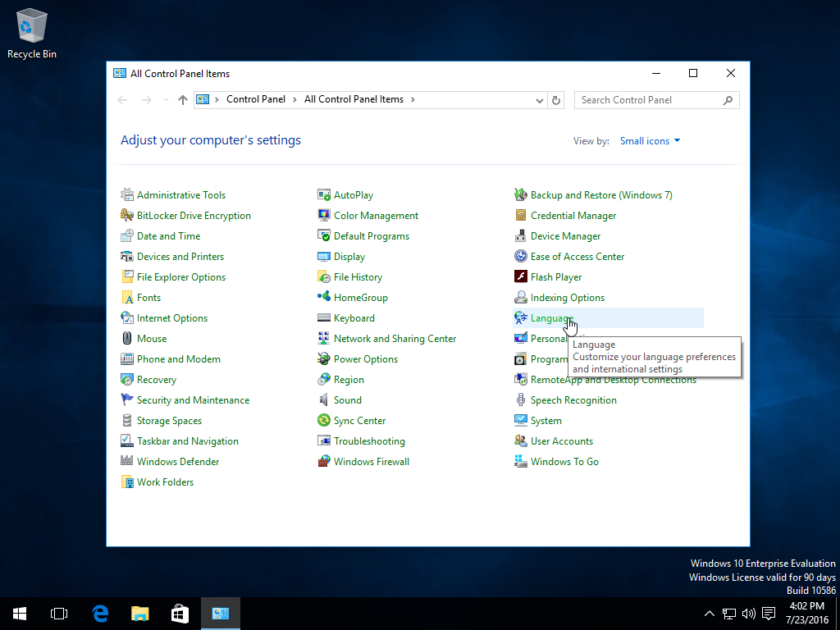Open the Windows Firewall icon
Viewport: 840px width, 630px height.
coord(324,461)
